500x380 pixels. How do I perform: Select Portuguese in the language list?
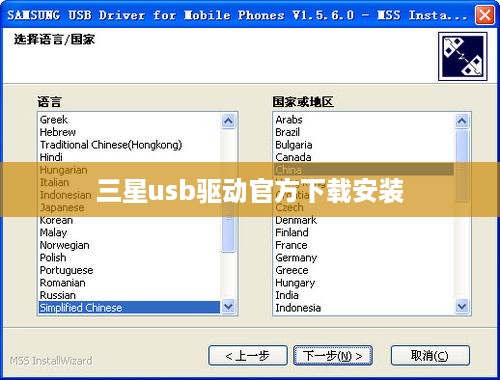(129, 270)
